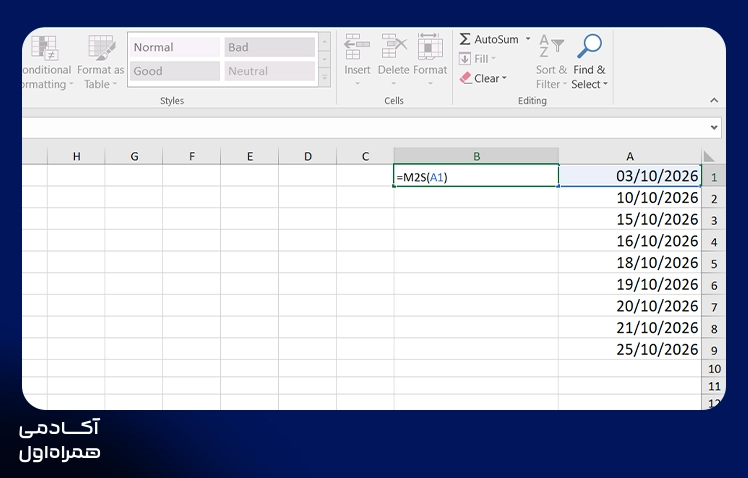This screenshot has height=478, width=748.
Task: Apply the Neutral cell style
Action: [270, 71]
